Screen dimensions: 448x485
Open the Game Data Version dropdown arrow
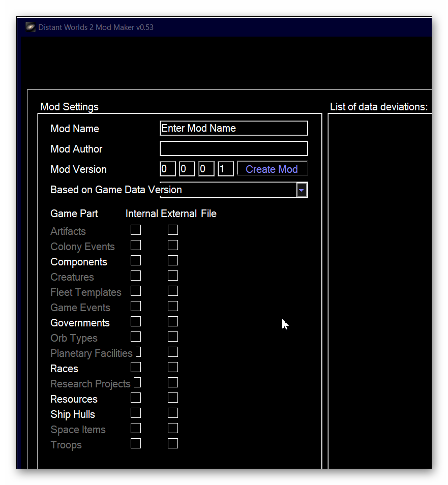302,190
